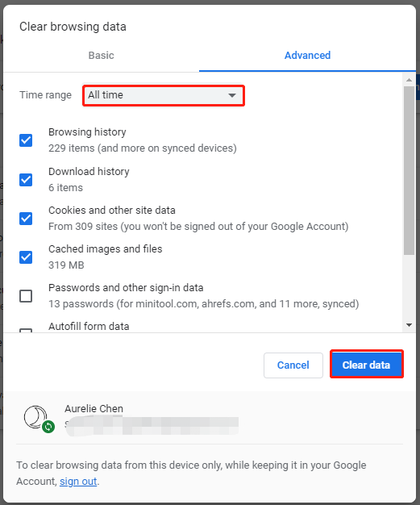Uncheck the Browsing history checkbox
Image resolution: width=420 pixels, height=505 pixels.
(x=26, y=140)
